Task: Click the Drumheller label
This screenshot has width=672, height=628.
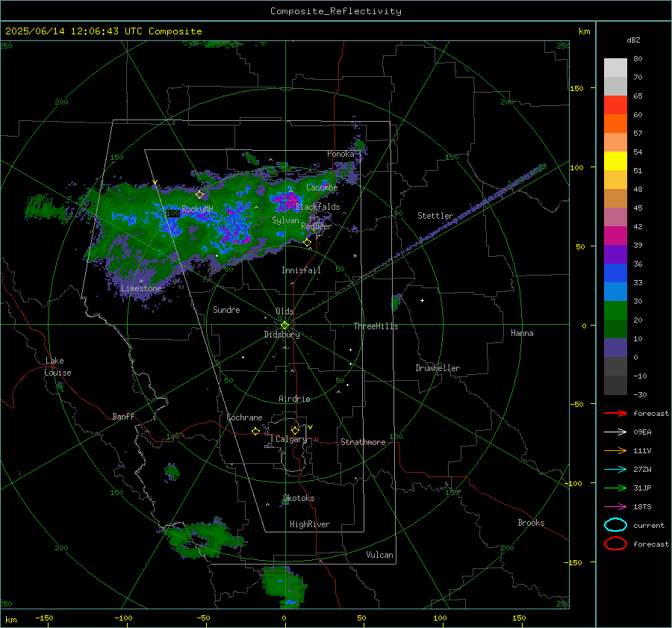Action: (x=438, y=368)
